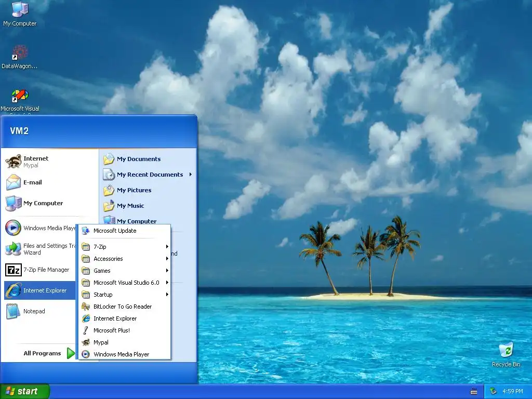Expand Microsoft Visual Studio 6.0 submenu arrow
This screenshot has height=399, width=532.
167,282
